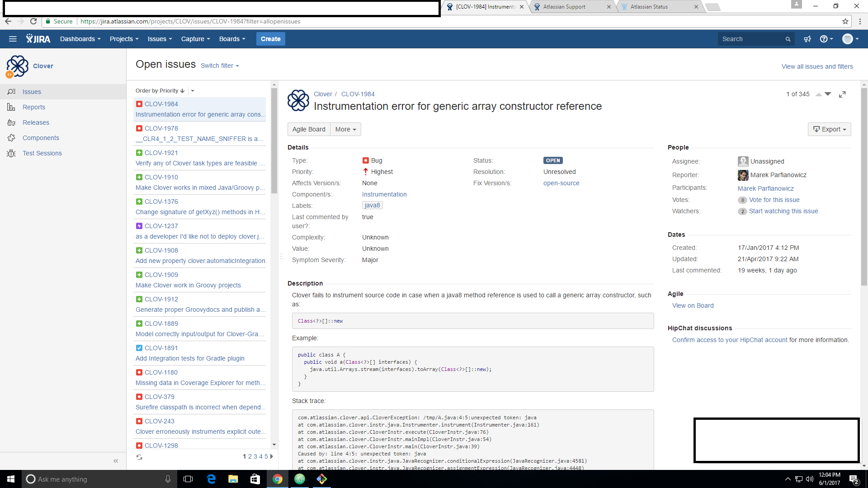This screenshot has height=488, width=868.
Task: Refresh the issue list results
Action: point(139,457)
